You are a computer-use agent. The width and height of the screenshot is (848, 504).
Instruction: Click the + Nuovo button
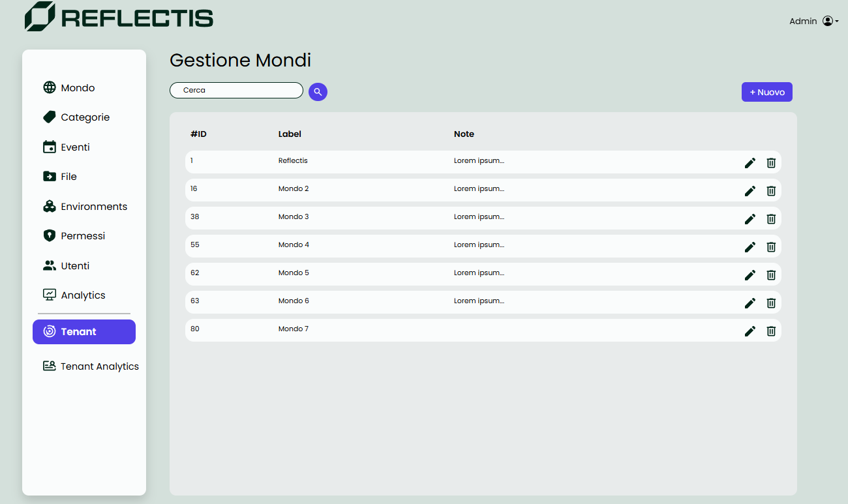[x=766, y=92]
